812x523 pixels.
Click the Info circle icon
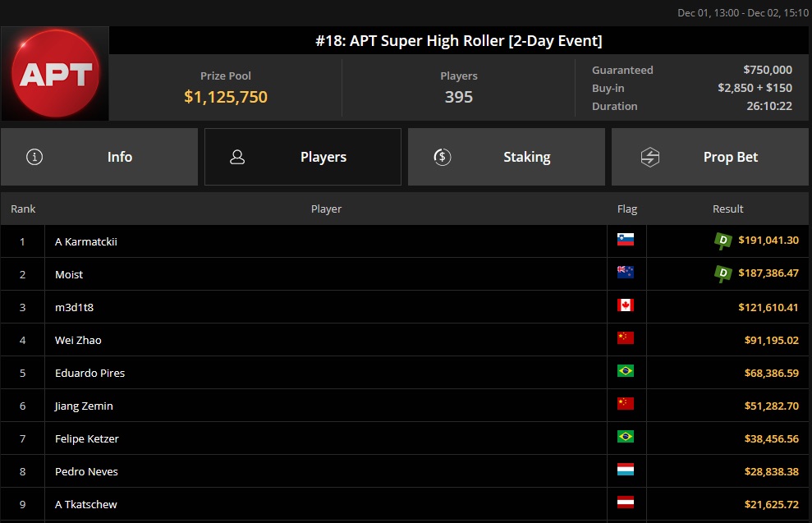pos(34,157)
